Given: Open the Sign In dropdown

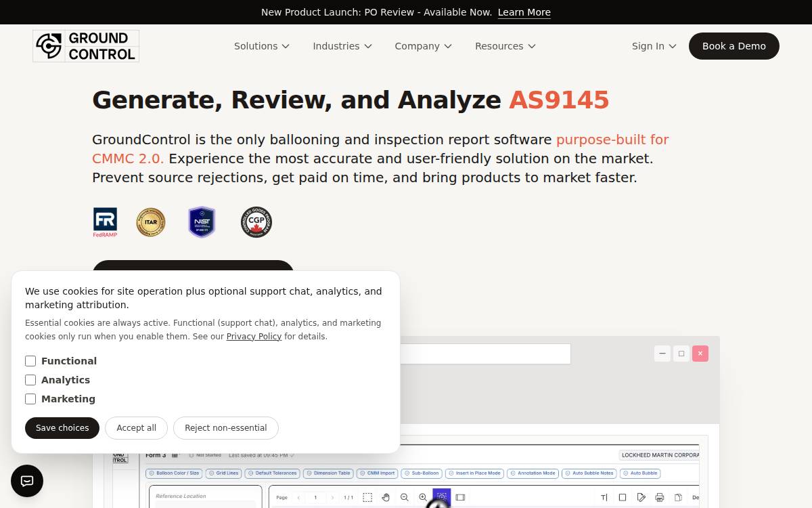Looking at the screenshot, I should 654,46.
